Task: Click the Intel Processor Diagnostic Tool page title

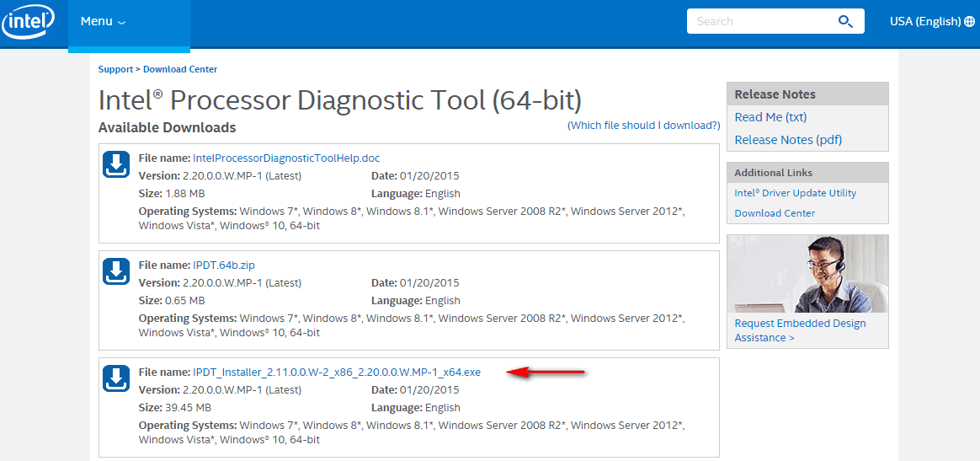Action: coord(340,100)
